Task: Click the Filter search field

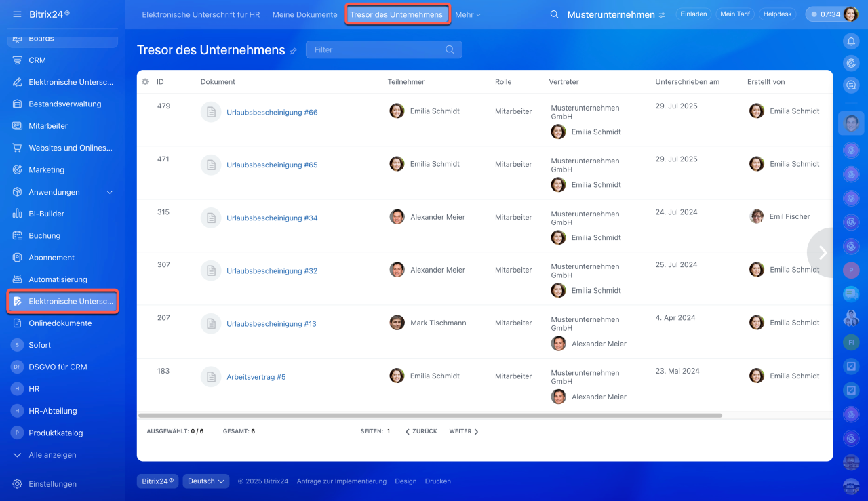Action: click(376, 49)
